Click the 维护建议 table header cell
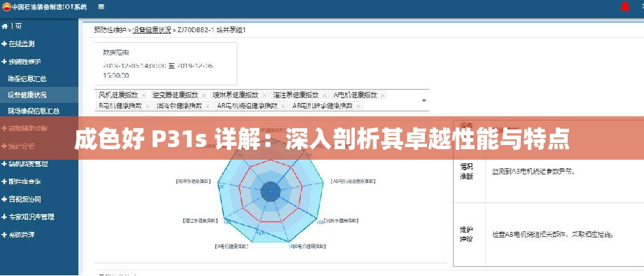Screen dimensions: 644x276 (467, 235)
